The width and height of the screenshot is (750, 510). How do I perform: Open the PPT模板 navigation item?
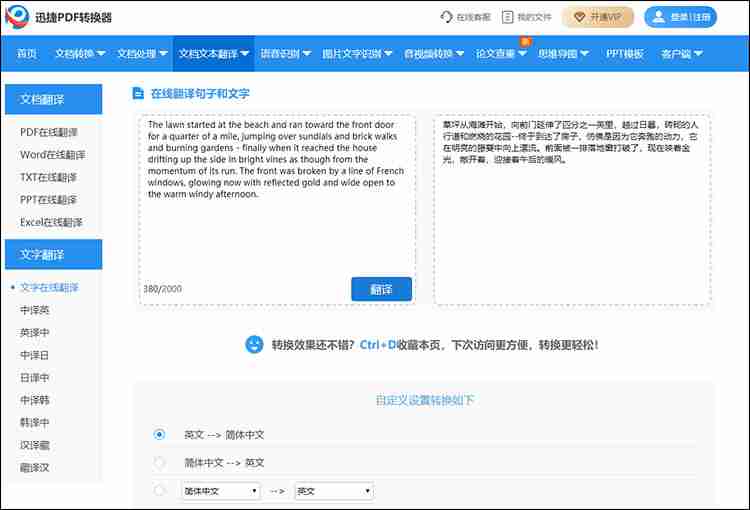[625, 53]
